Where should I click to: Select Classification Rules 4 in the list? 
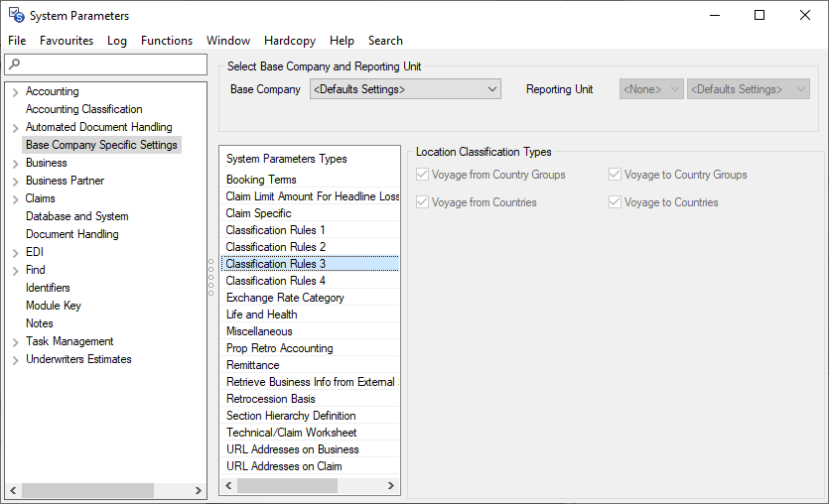pyautogui.click(x=276, y=281)
